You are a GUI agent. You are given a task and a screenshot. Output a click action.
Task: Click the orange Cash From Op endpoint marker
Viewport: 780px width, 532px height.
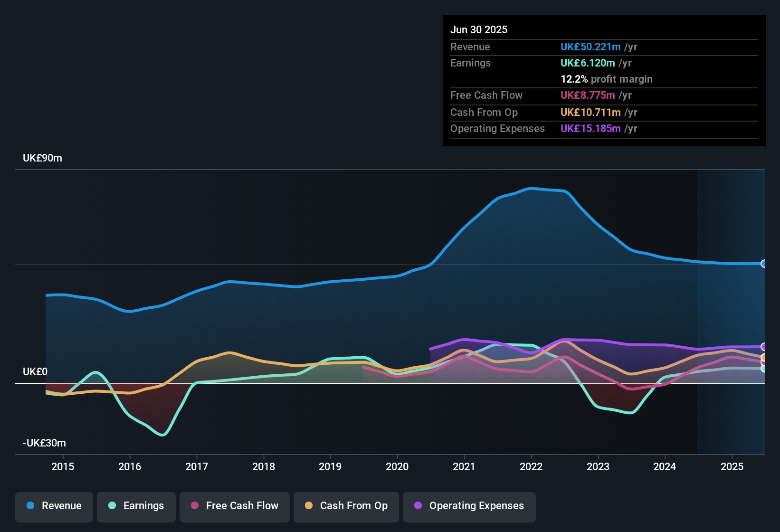(x=763, y=357)
